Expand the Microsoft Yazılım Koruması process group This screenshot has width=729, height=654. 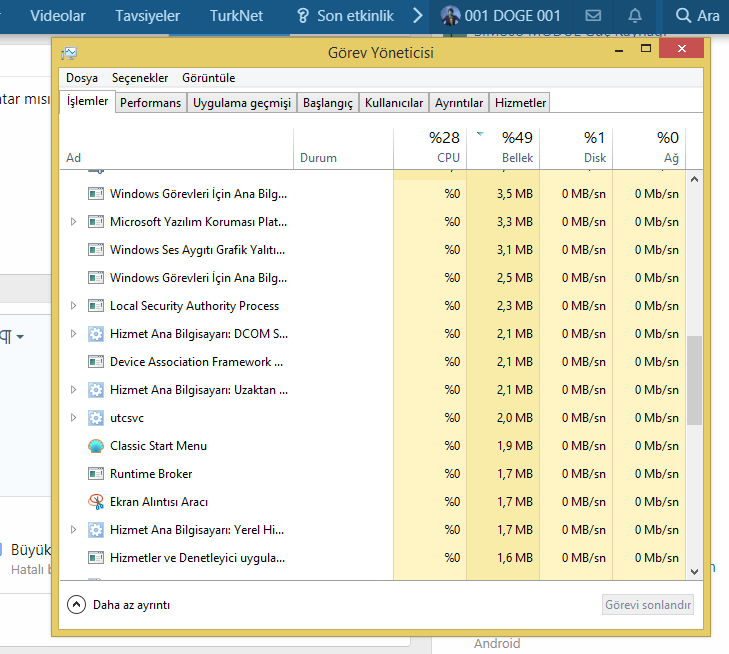(x=73, y=222)
